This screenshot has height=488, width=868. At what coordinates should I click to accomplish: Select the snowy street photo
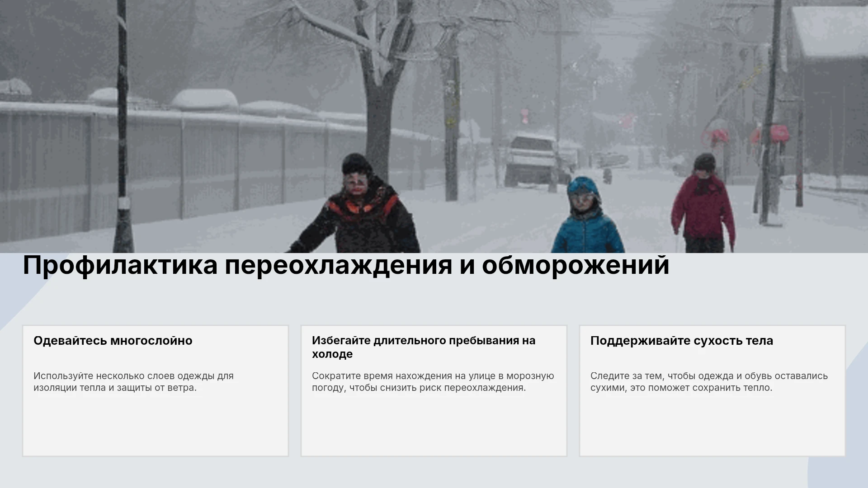click(434, 127)
